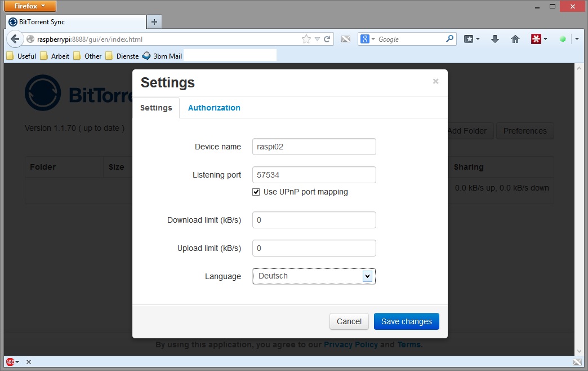The width and height of the screenshot is (588, 371).
Task: Click the Device name input field
Action: [x=314, y=147]
